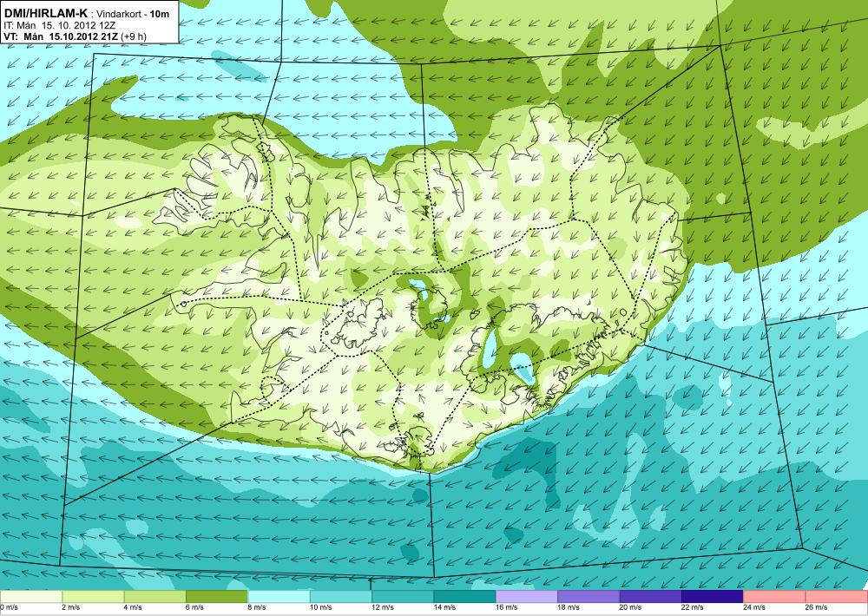Pick the legend swatch between 4 and 6 m/s

coord(155,597)
